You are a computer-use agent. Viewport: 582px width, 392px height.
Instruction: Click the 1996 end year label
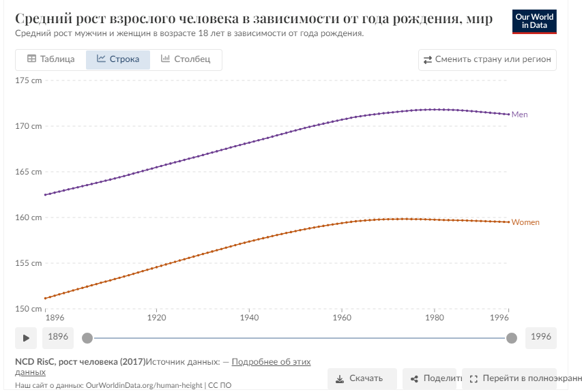tap(540, 337)
